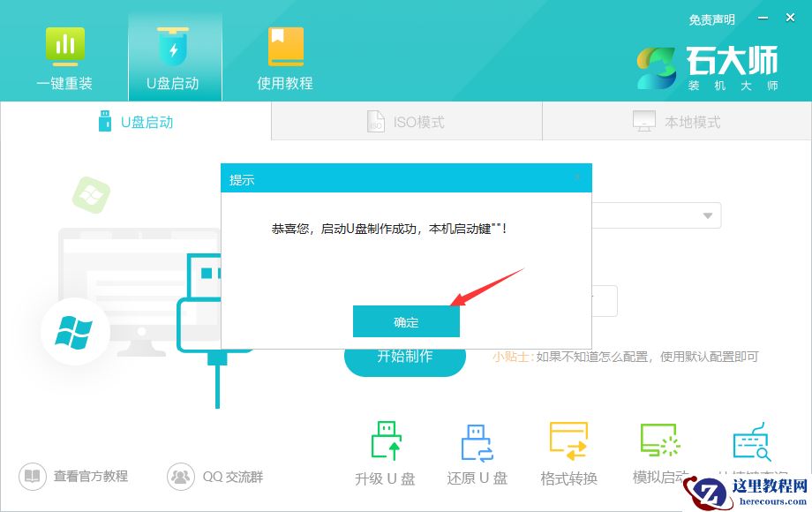Click the Windows logo graphic circle
The height and width of the screenshot is (512, 812).
[74, 333]
